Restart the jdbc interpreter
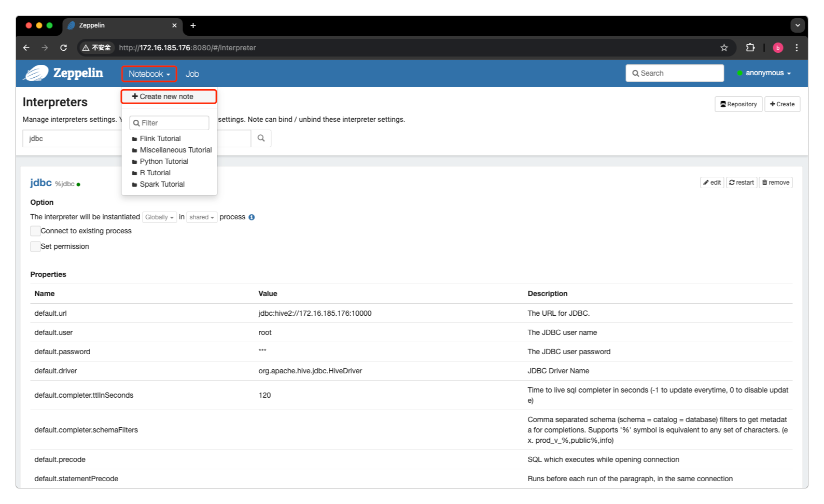 coord(742,183)
